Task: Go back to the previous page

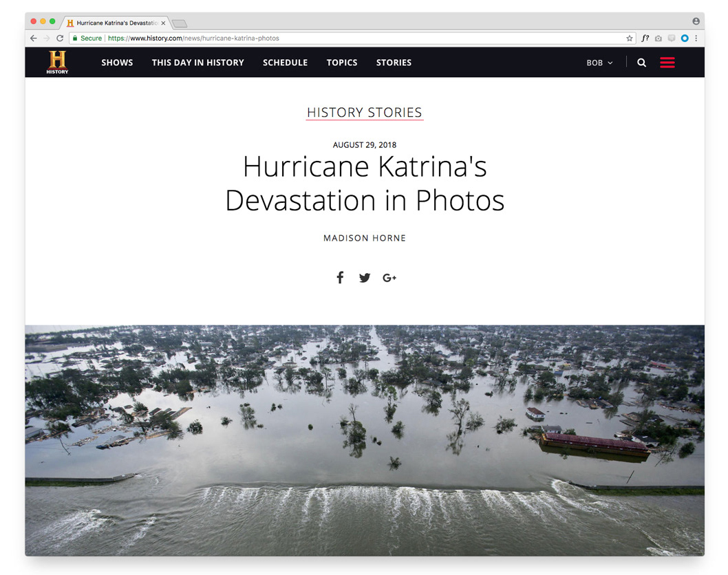Action: click(x=33, y=38)
